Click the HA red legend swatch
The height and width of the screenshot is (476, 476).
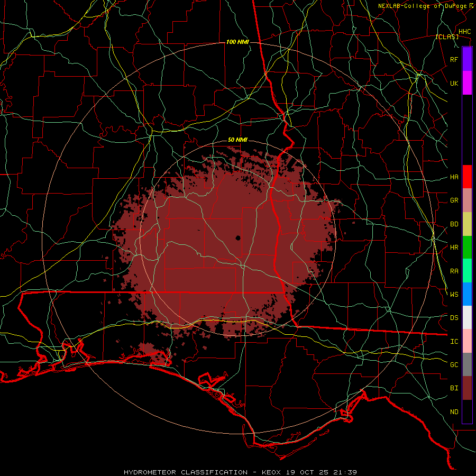pyautogui.click(x=467, y=177)
